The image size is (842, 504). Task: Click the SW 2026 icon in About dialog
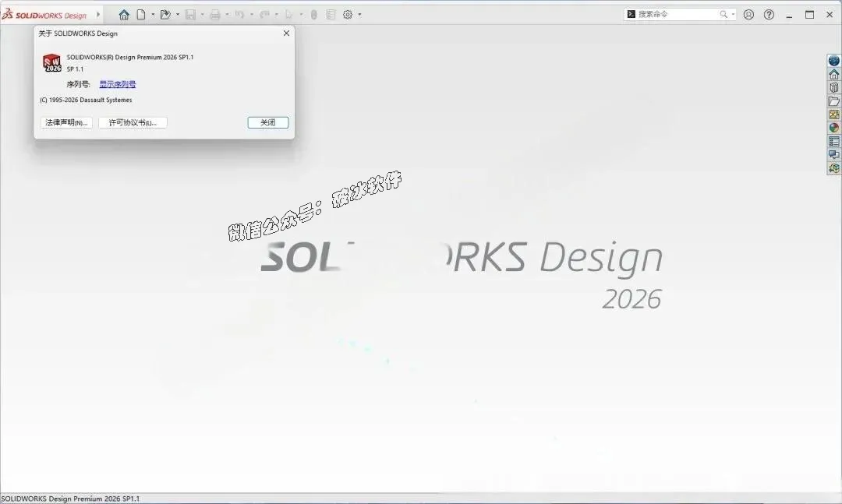click(52, 63)
